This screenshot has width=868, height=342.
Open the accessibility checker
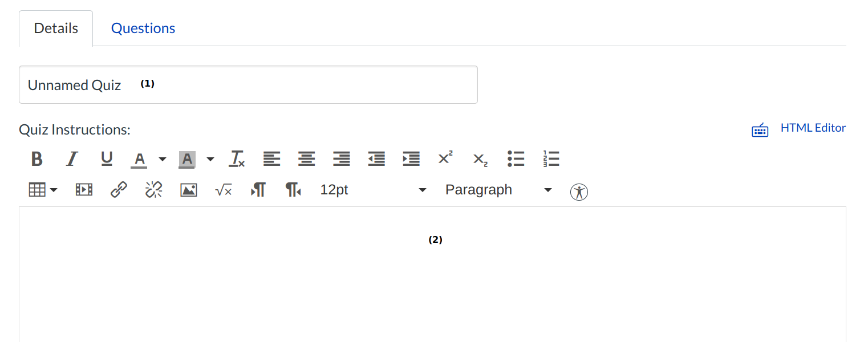point(579,192)
